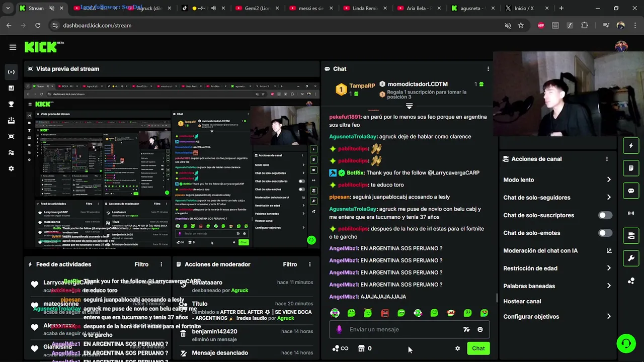
Task: Click BotRix username in the chat
Action: pyautogui.click(x=355, y=172)
